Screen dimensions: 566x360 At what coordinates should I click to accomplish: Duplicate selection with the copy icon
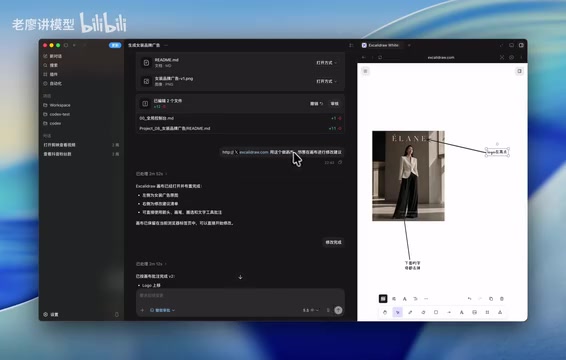coord(491,299)
